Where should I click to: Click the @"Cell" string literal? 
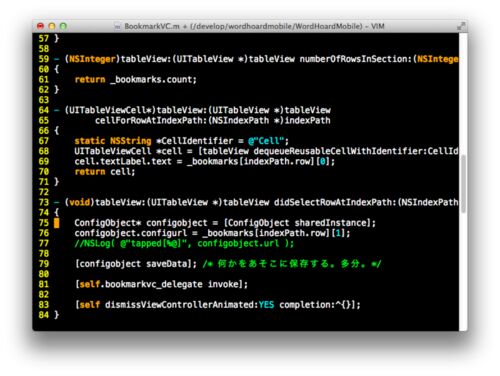266,141
